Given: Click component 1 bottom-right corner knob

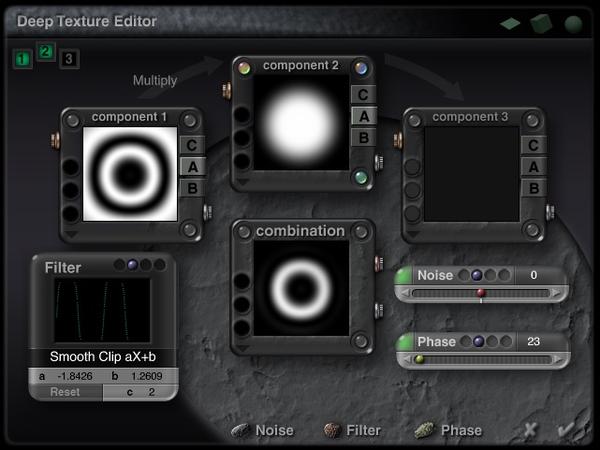Looking at the screenshot, I should coord(189,230).
